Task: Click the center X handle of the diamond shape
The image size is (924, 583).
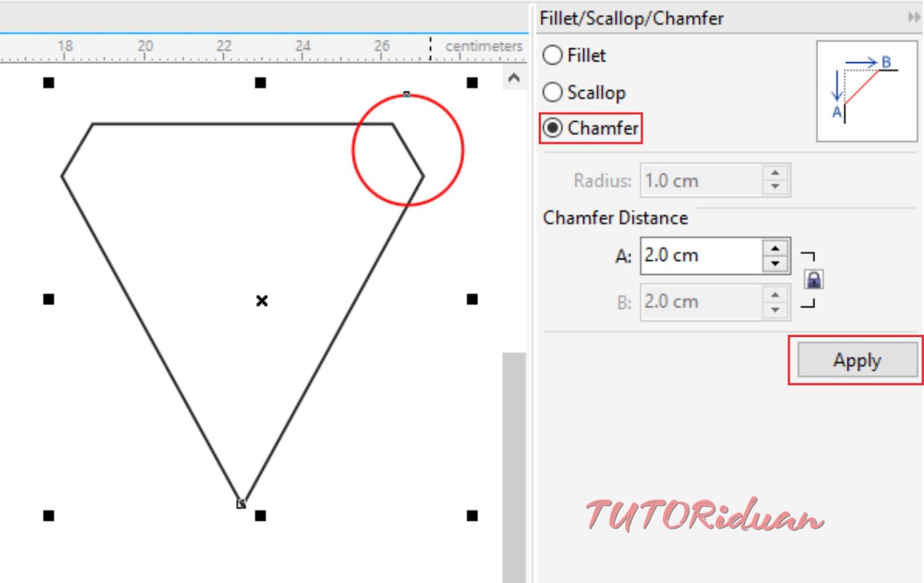Action: tap(262, 300)
